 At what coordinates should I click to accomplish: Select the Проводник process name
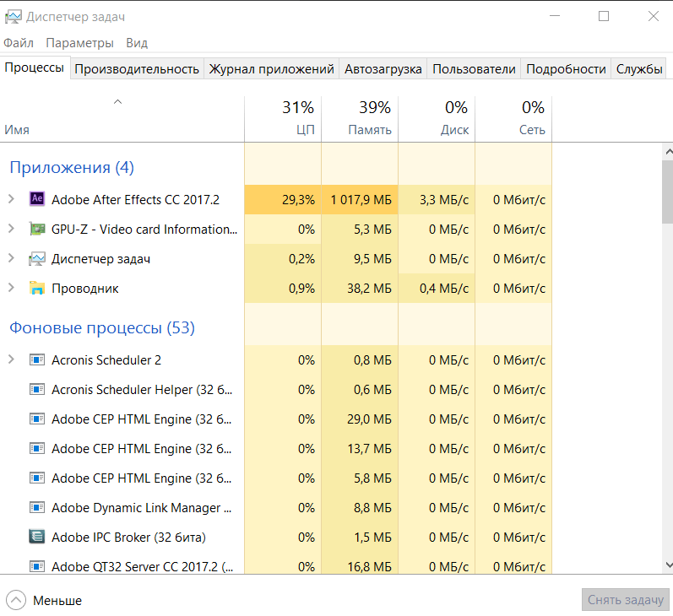click(85, 289)
